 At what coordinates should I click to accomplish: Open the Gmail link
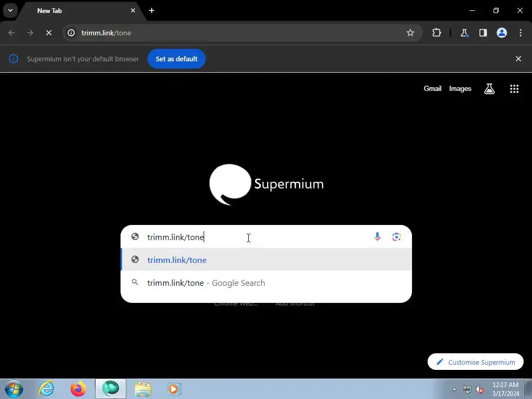pyautogui.click(x=432, y=88)
